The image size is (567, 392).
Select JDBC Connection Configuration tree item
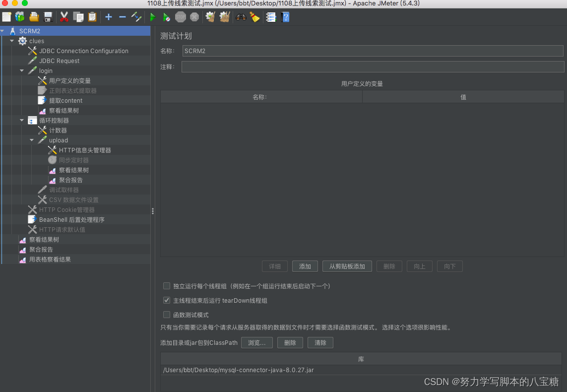(83, 51)
